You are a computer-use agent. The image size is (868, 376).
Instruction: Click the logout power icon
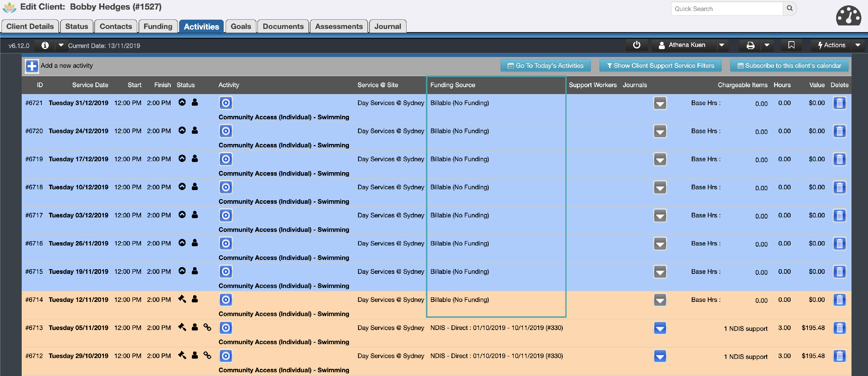click(x=636, y=45)
